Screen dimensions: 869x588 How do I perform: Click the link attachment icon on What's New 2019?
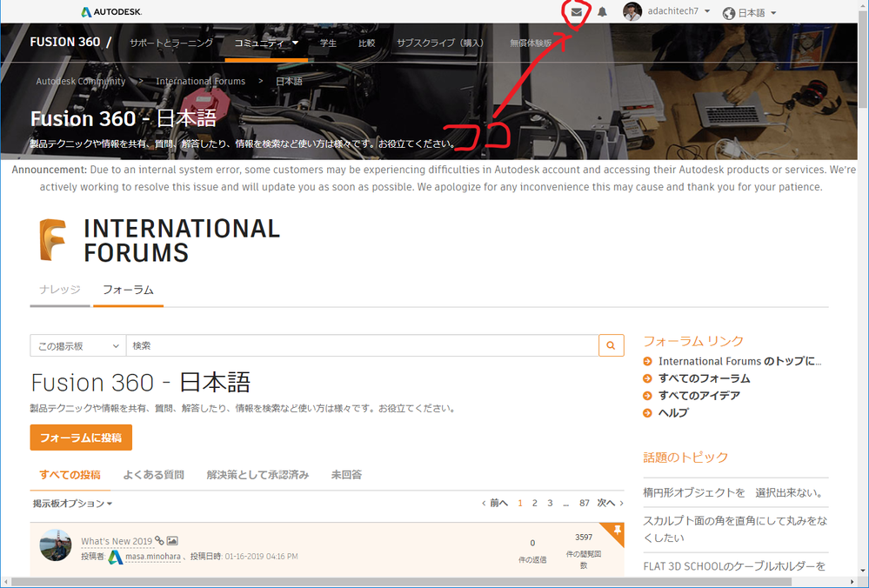click(159, 540)
